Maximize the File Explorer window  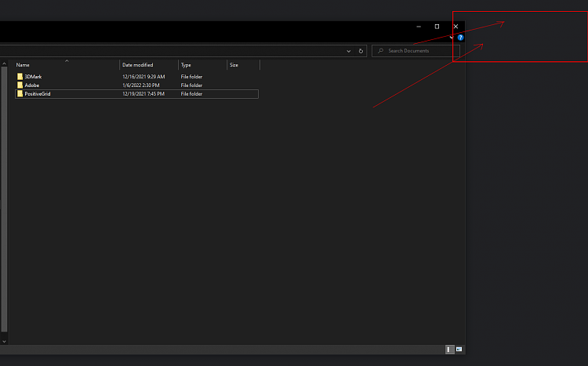(437, 27)
